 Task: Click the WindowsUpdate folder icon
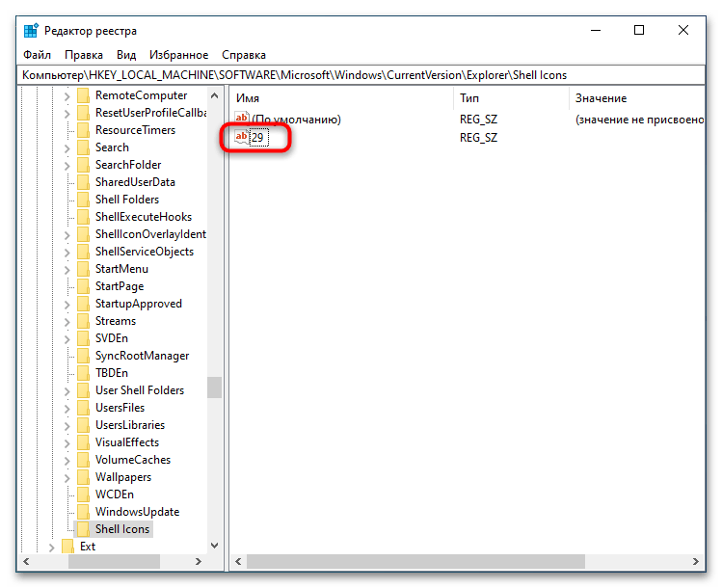click(83, 512)
